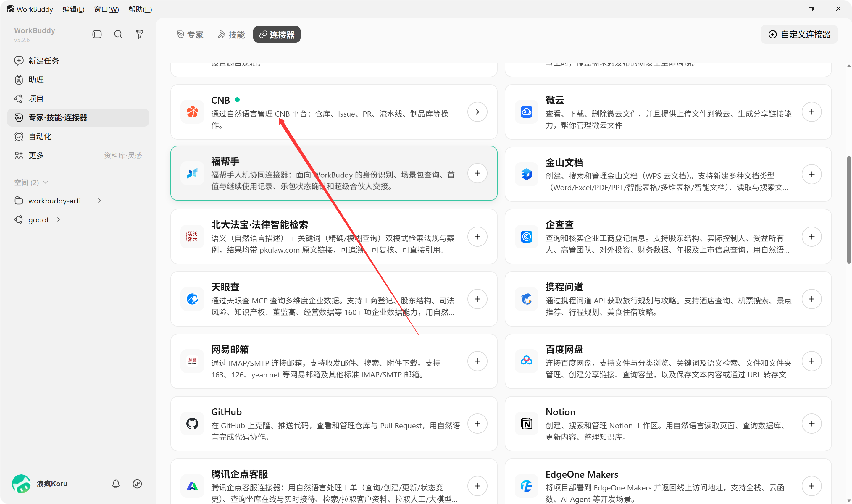Open 项目 in the sidebar
The width and height of the screenshot is (852, 504).
(x=78, y=98)
